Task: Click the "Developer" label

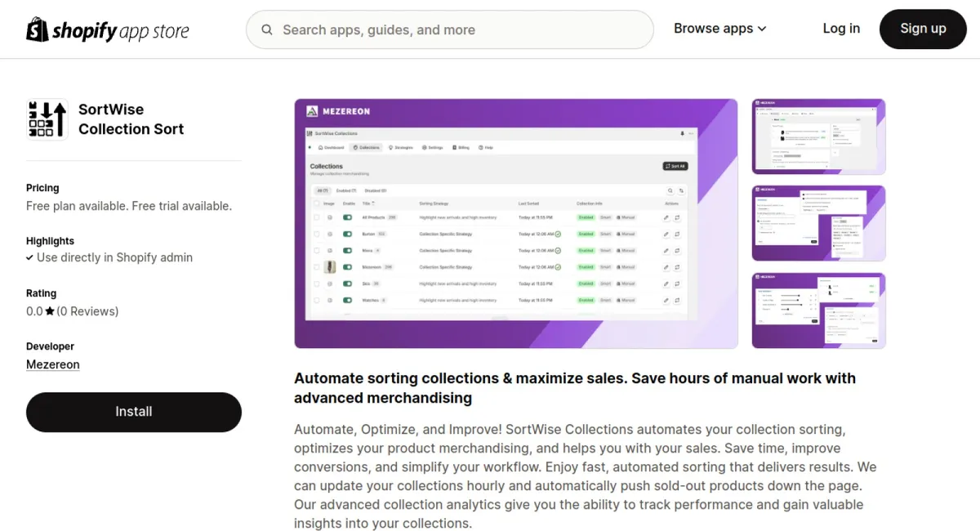Action: point(50,346)
